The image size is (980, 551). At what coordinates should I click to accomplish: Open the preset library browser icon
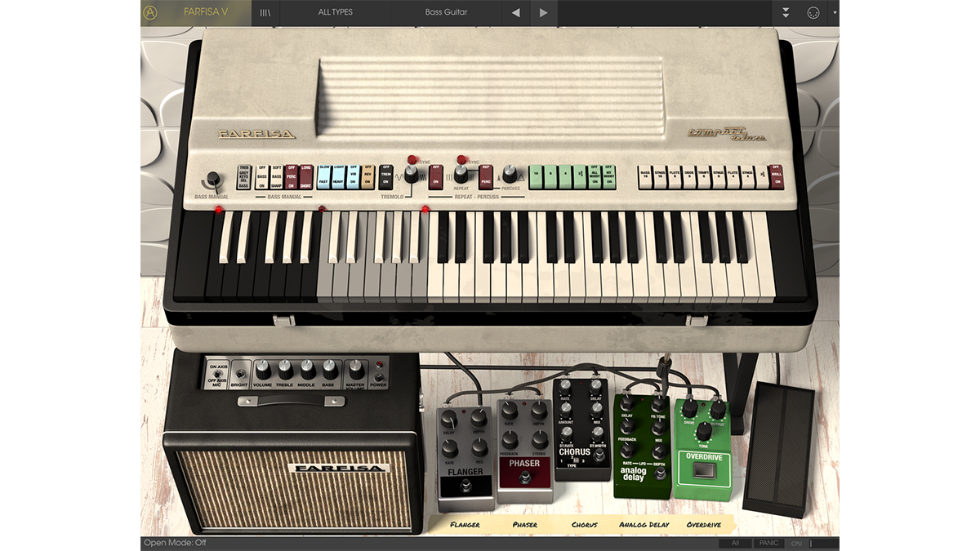coord(265,12)
